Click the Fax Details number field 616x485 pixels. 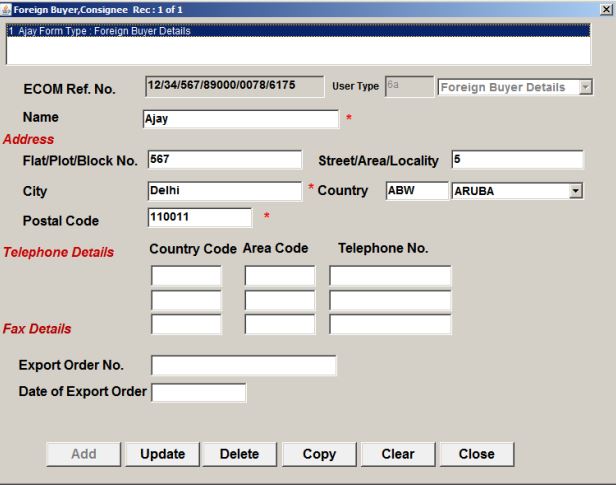[x=390, y=325]
